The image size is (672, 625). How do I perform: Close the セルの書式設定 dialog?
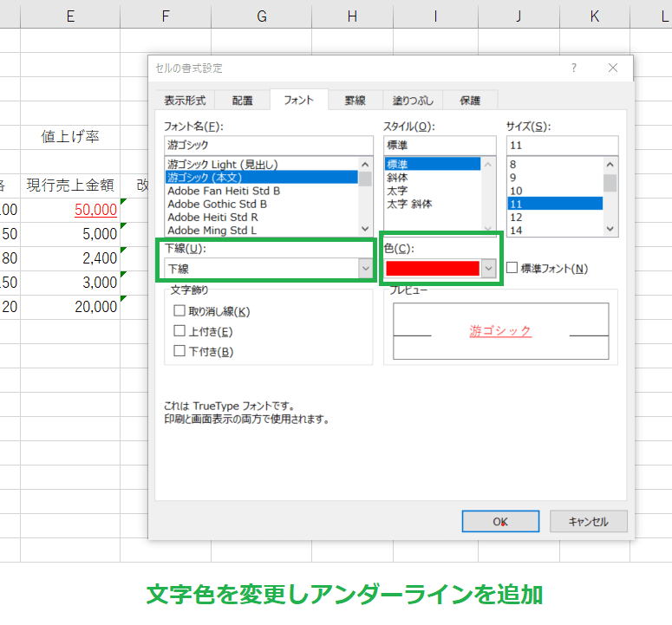(x=613, y=68)
